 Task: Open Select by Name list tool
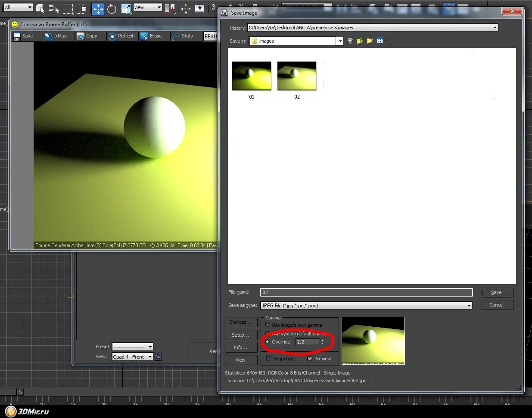pyautogui.click(x=53, y=8)
